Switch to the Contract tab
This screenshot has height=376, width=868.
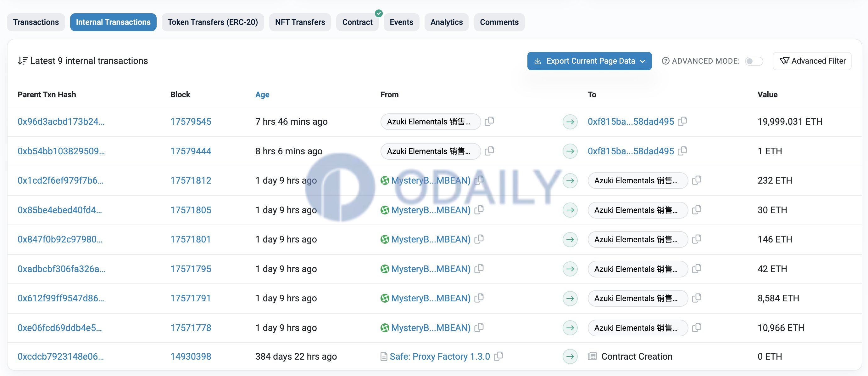point(357,22)
